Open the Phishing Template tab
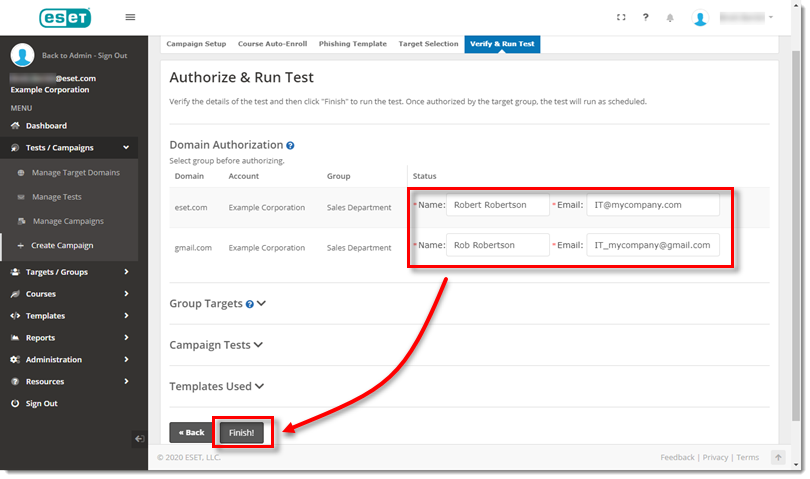 [352, 44]
